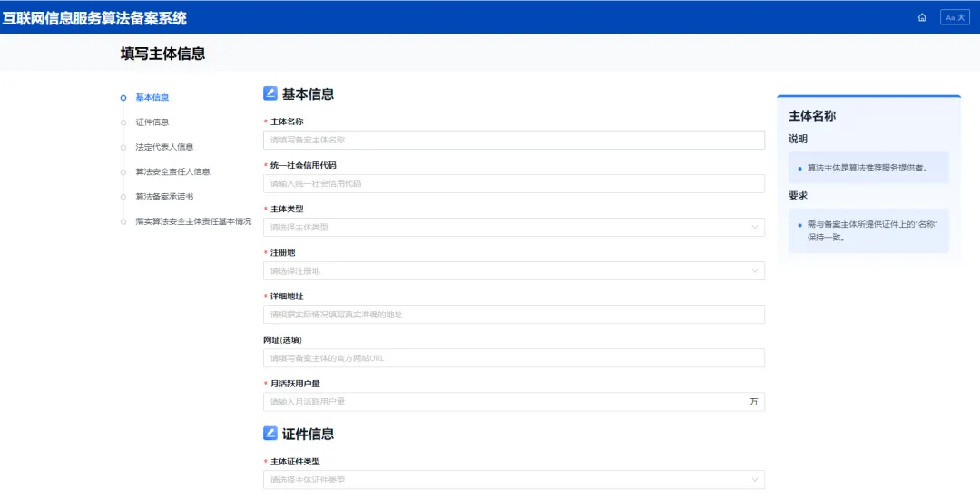Toggle large font size Aa button
Screen dimensions: 980x498
(x=955, y=17)
